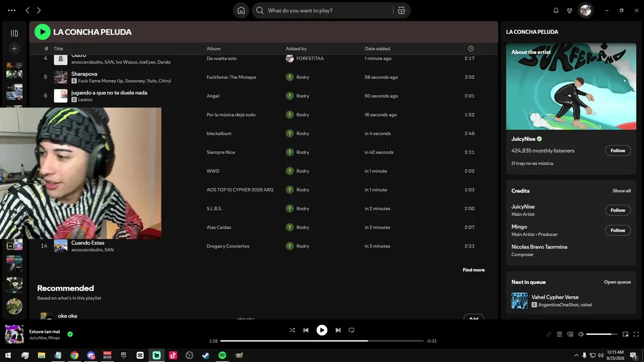Toggle shuffle in the player bar

point(292,330)
